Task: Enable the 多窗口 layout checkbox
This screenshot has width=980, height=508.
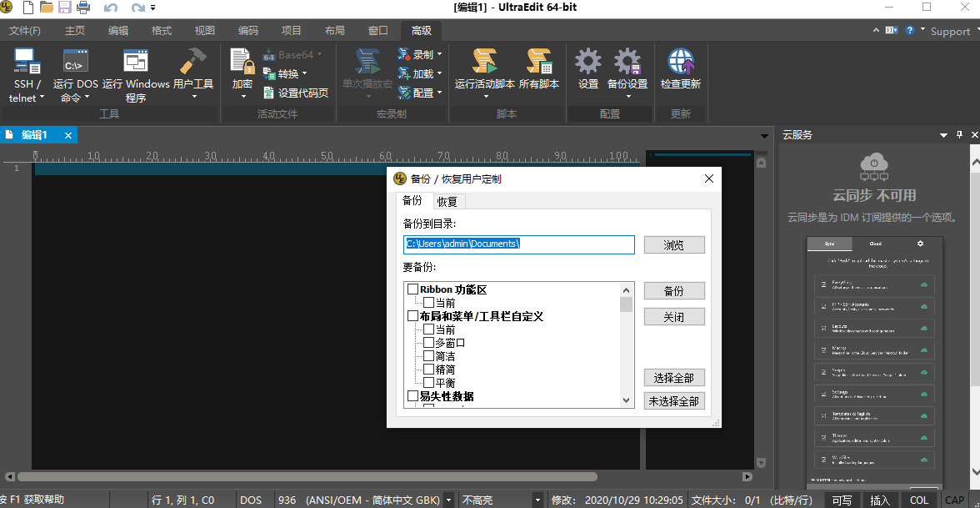Action: [428, 343]
